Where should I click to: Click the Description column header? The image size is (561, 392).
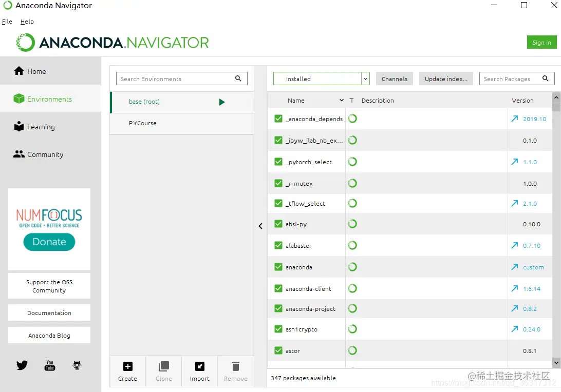[x=378, y=101]
